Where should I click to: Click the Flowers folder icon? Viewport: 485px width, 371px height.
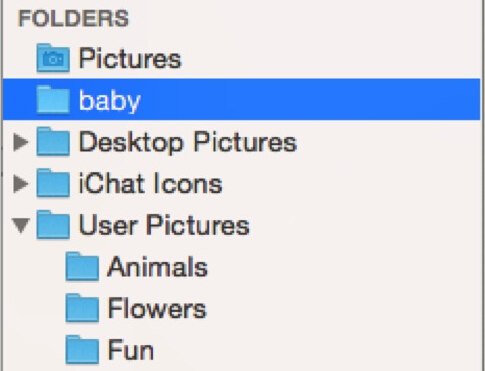(82, 308)
